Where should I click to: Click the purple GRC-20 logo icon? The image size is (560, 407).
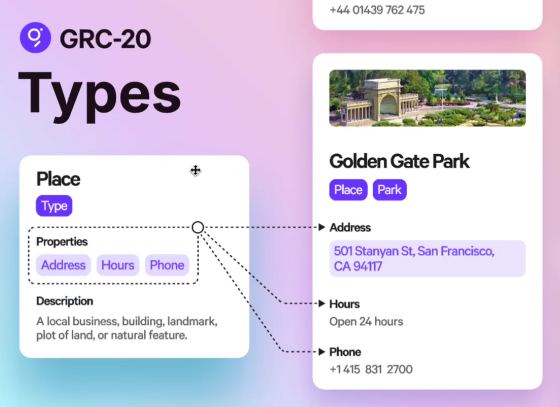[35, 37]
